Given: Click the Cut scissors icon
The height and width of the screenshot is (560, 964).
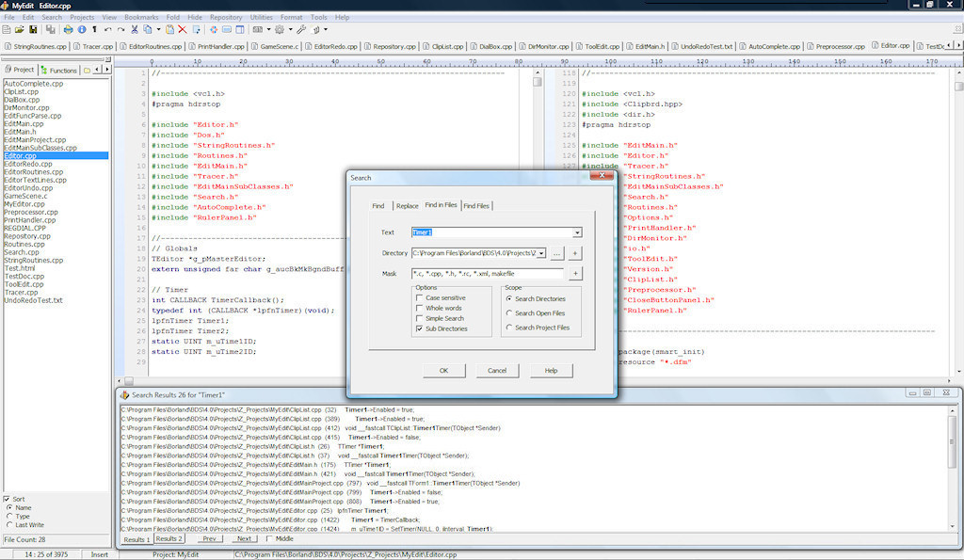Looking at the screenshot, I should pyautogui.click(x=134, y=29).
